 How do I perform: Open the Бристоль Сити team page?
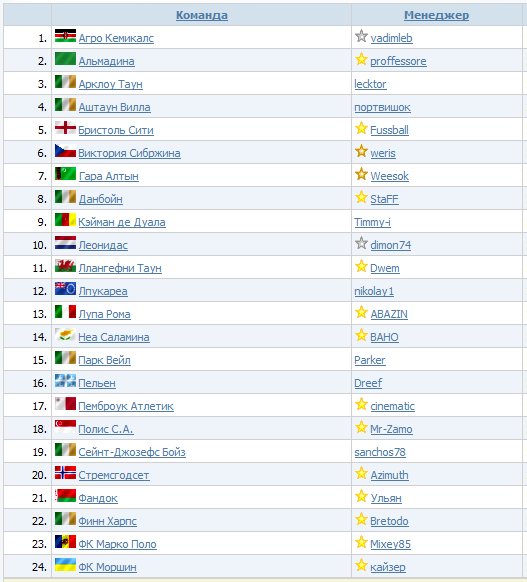coord(116,130)
